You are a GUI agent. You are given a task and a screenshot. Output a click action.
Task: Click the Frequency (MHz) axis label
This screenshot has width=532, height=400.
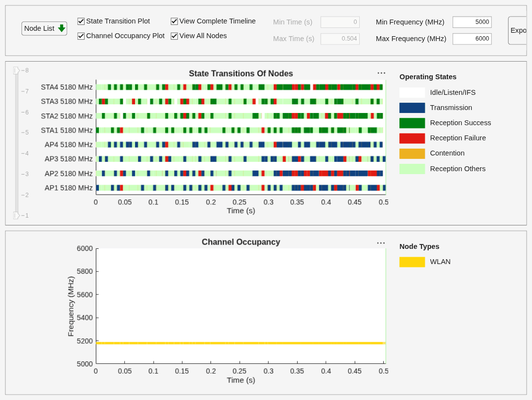[71, 307]
